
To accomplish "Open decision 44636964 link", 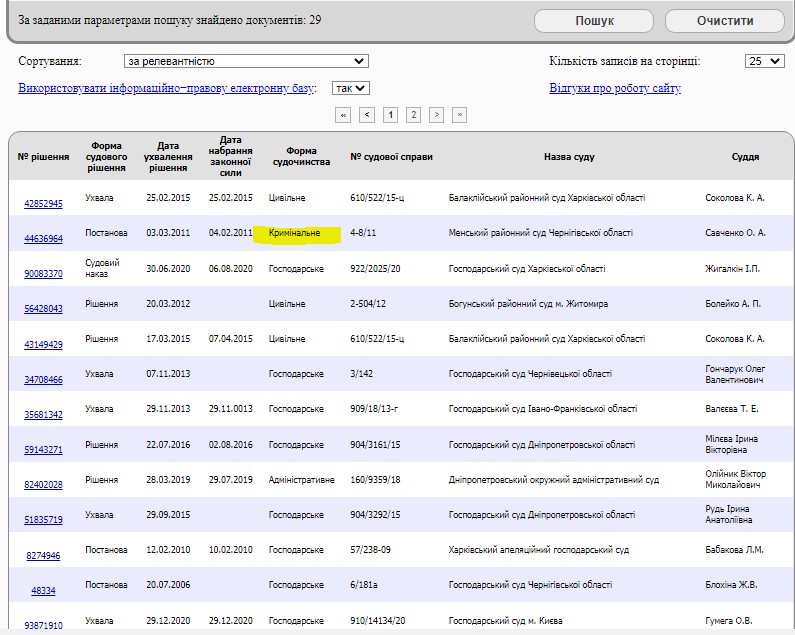I will [x=43, y=239].
